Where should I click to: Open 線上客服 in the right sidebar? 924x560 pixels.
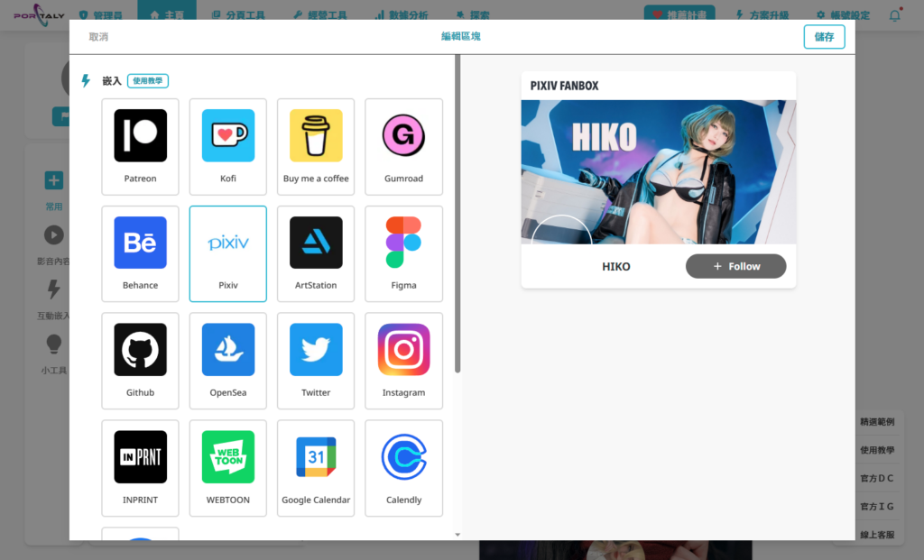[877, 535]
